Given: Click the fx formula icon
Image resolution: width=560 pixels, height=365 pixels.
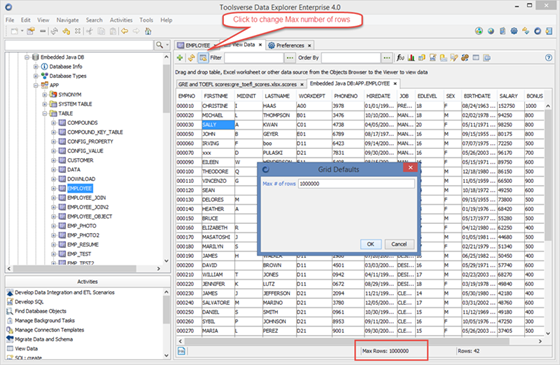Looking at the screenshot, I should [400, 58].
